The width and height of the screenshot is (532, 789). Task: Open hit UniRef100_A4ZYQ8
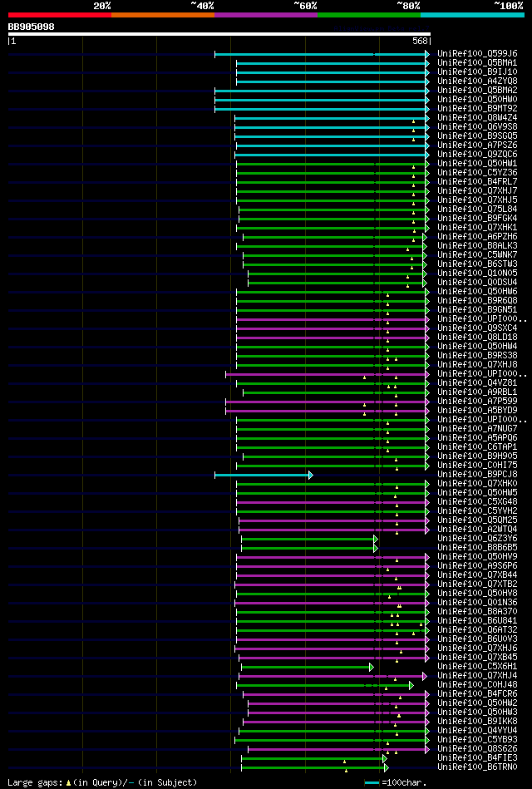click(x=478, y=81)
